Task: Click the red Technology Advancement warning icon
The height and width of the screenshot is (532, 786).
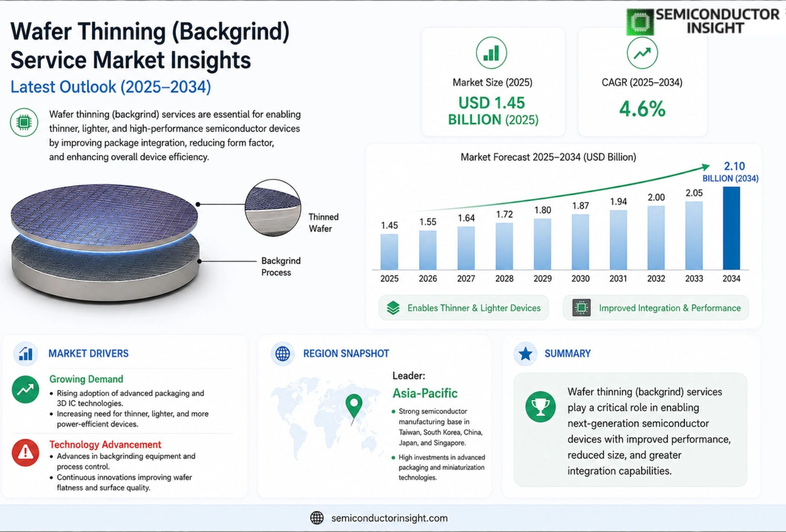Action: (25, 453)
